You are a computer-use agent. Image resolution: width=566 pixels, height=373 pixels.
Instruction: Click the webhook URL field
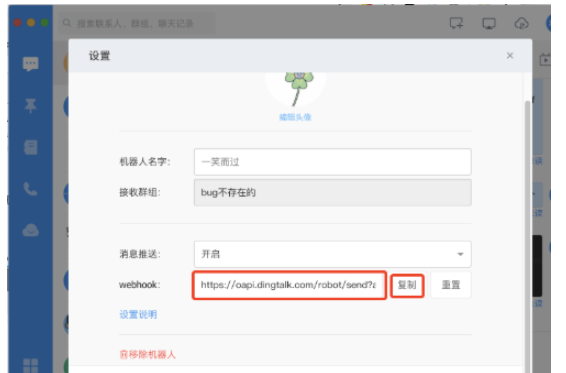289,285
